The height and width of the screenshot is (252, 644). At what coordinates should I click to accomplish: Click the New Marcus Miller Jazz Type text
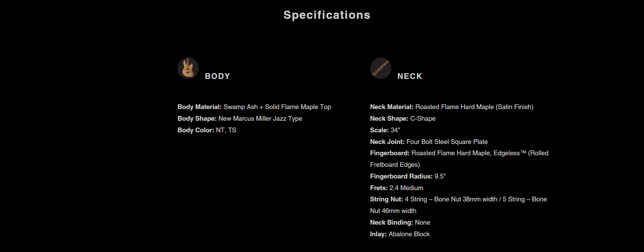coord(260,119)
